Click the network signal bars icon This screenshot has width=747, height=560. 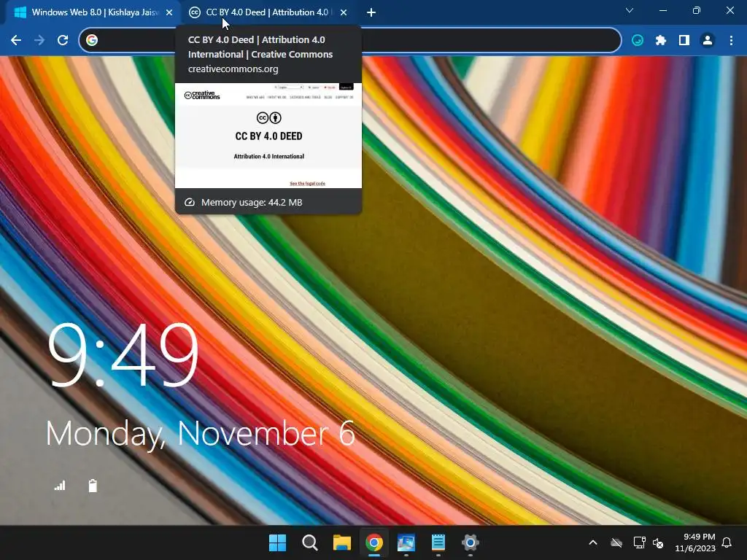click(x=60, y=486)
